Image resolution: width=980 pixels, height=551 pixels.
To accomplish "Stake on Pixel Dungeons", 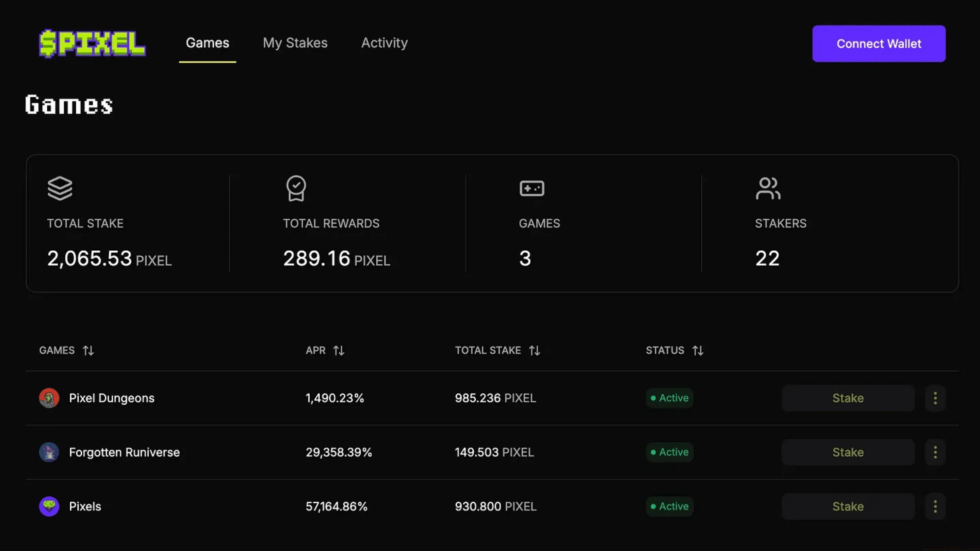I will click(848, 398).
